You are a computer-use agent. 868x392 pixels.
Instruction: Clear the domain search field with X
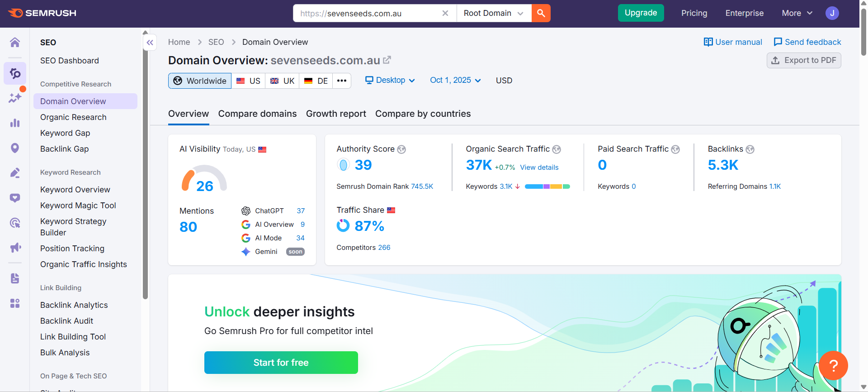click(445, 13)
